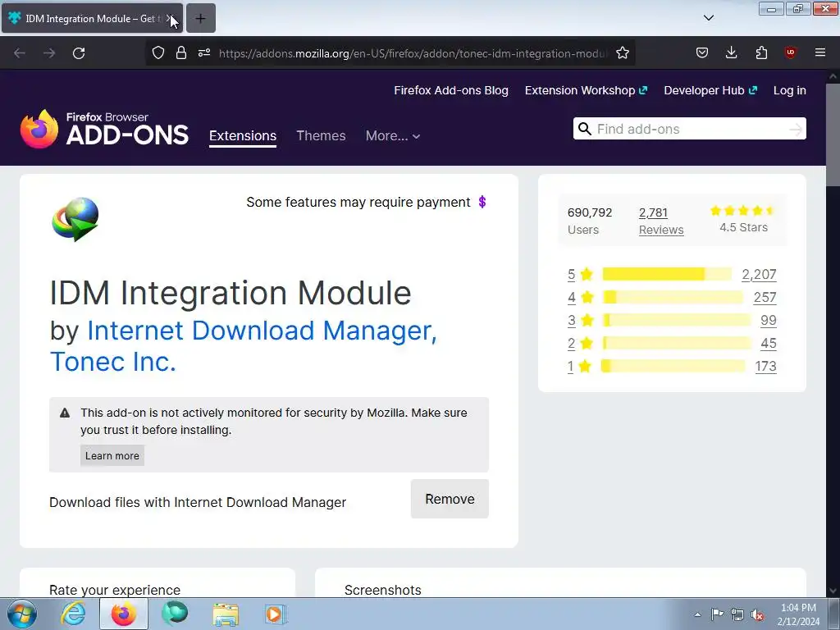840x630 pixels.
Task: Open the uBlock Origin extension icon
Action: [790, 52]
